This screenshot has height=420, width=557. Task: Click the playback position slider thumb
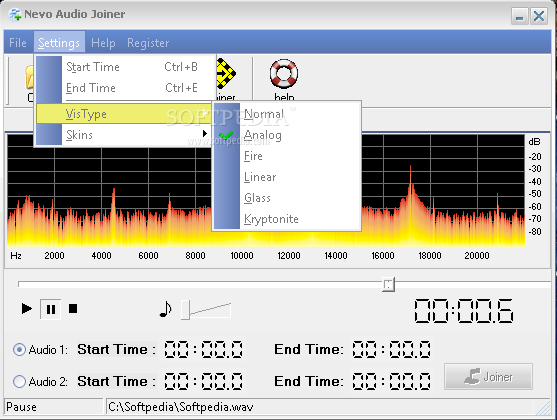[388, 284]
